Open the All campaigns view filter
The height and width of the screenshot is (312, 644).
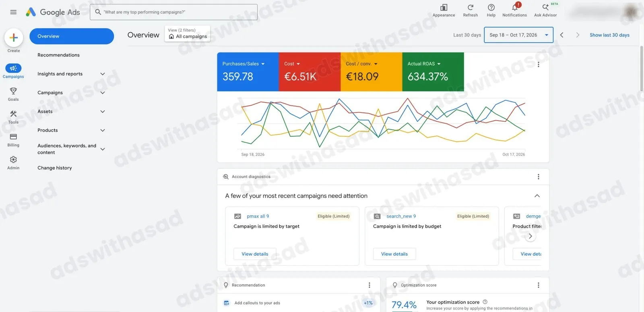point(188,33)
